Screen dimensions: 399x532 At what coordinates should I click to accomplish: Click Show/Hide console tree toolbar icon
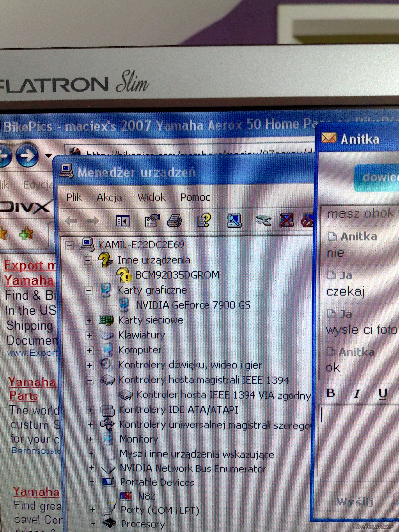(x=123, y=221)
